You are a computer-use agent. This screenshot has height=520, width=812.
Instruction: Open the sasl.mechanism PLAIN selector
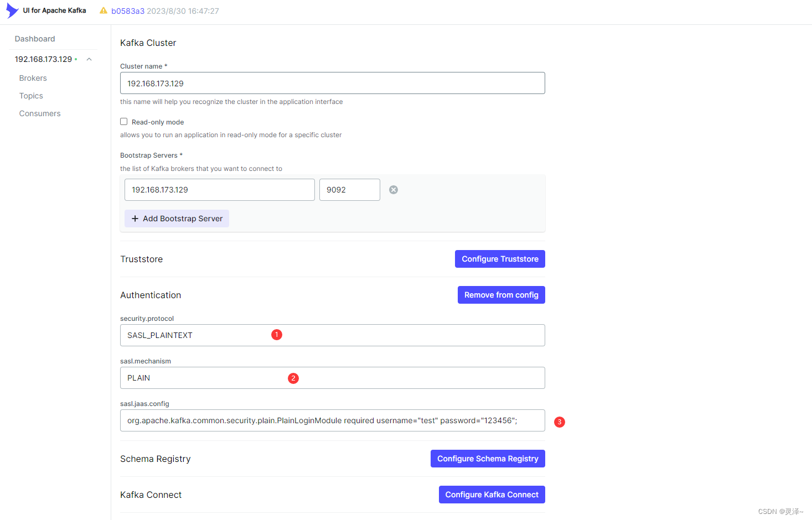[333, 378]
